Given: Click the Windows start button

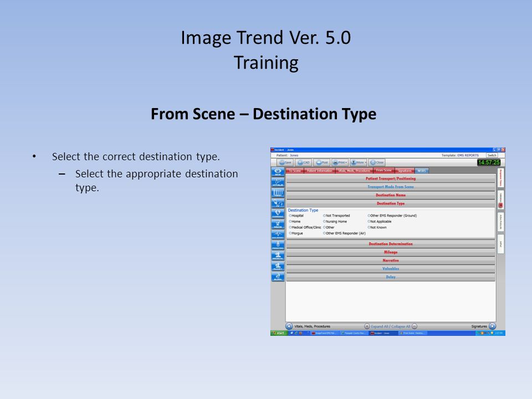Looking at the screenshot, I should 279,333.
